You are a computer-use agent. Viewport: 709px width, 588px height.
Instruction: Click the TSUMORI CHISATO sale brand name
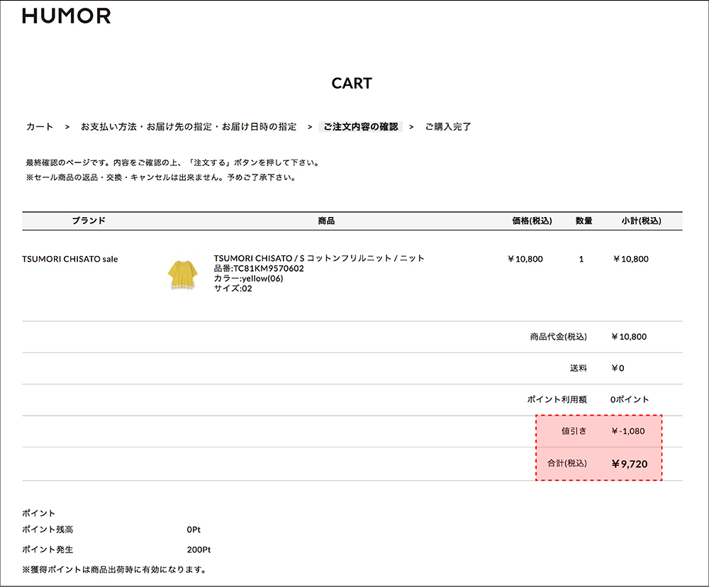coord(70,259)
